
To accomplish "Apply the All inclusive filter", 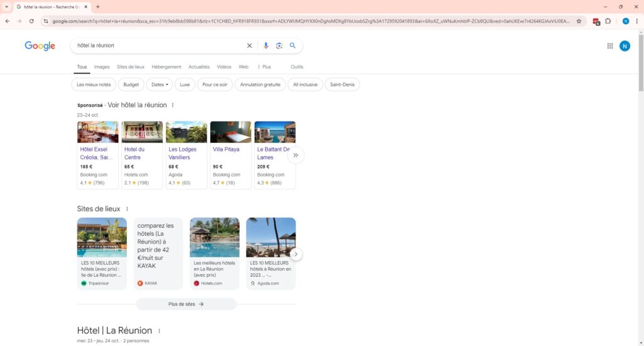I will (305, 85).
